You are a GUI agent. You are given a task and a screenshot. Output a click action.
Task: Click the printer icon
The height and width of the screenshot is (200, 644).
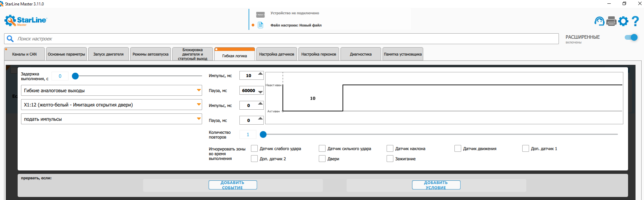click(x=611, y=21)
